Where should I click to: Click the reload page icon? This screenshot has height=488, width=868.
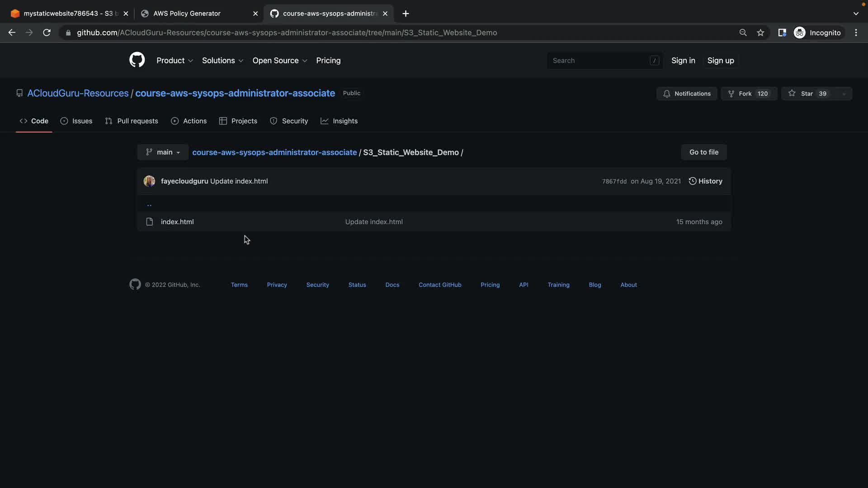point(47,33)
